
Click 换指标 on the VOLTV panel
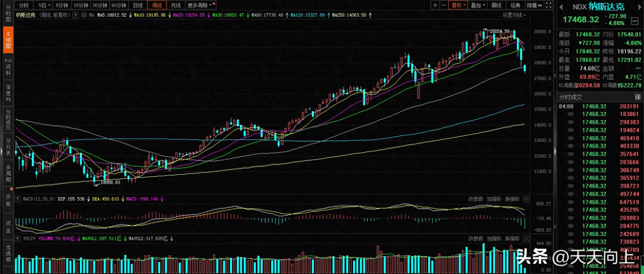pos(512,239)
